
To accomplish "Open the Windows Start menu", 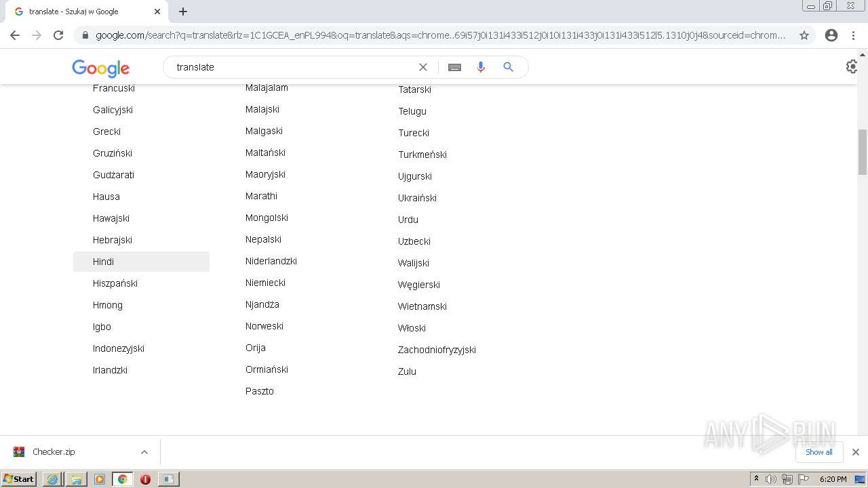I will 19,479.
